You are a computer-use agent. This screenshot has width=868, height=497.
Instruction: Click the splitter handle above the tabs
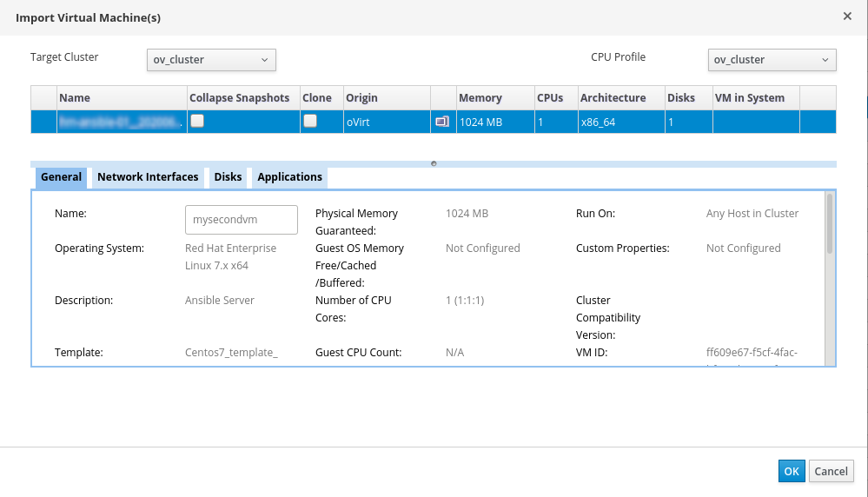(434, 164)
